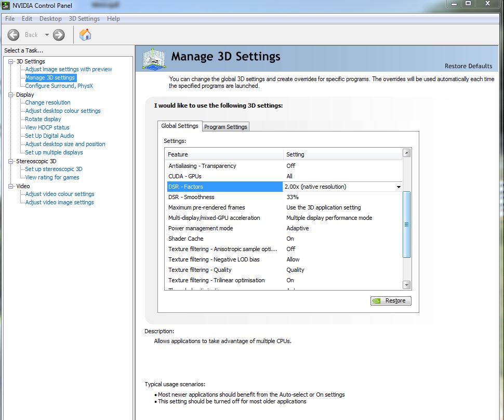Click the Manage 3D Settings header icon
Screen dimensions: 504x420
point(154,59)
